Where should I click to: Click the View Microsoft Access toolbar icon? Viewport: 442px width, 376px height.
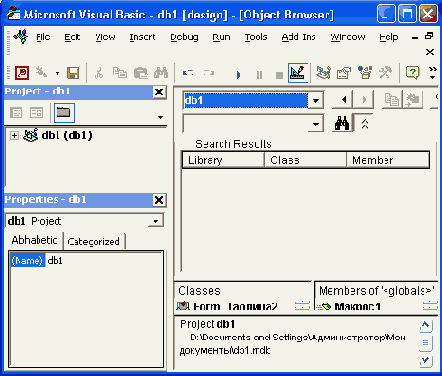pyautogui.click(x=22, y=73)
